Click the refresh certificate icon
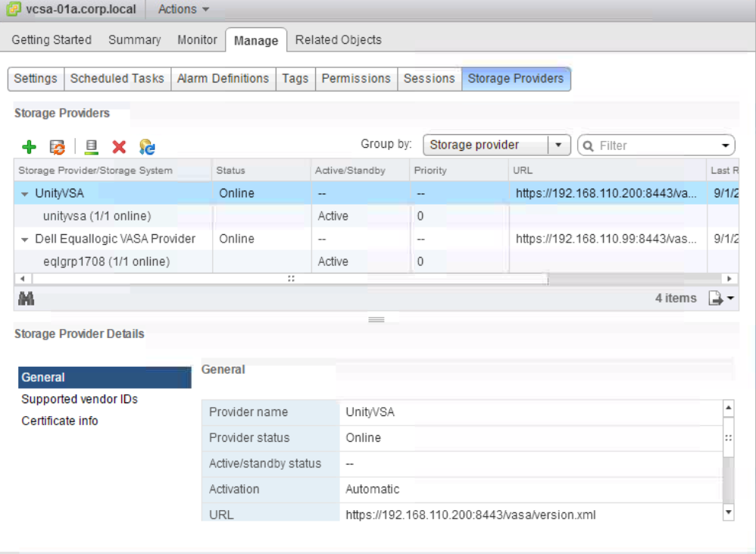Screen dimensions: 756x554 coord(147,147)
